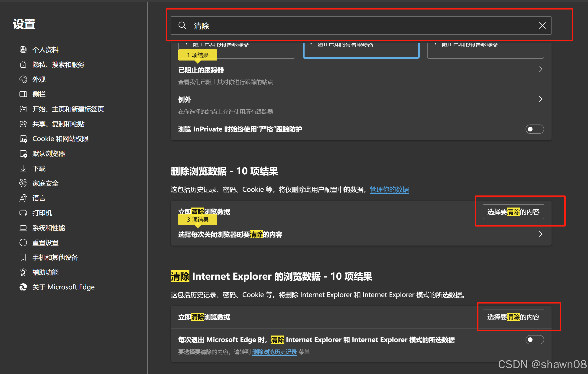Expand the 例外 chevron
This screenshot has height=374, width=588.
click(x=541, y=99)
